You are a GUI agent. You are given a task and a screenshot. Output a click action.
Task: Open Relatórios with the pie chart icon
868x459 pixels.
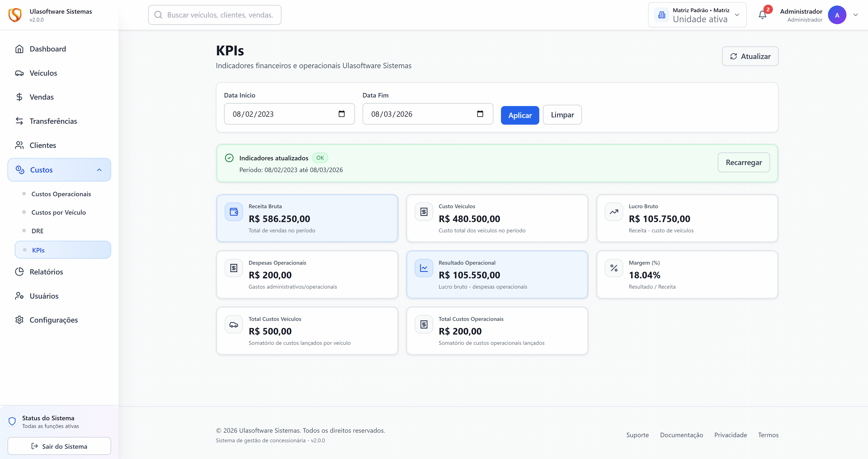(x=19, y=272)
